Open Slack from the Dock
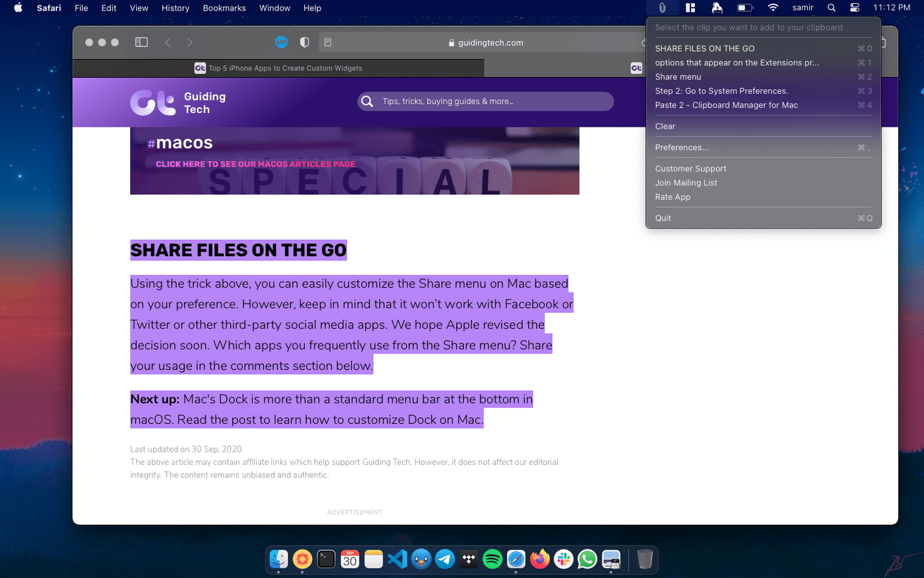Viewport: 924px width, 578px height. tap(564, 559)
